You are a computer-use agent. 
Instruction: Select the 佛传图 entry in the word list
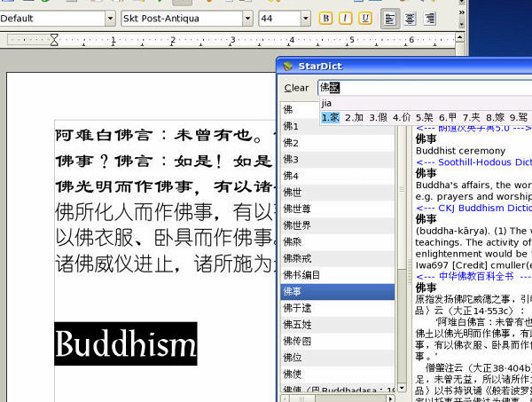338,342
